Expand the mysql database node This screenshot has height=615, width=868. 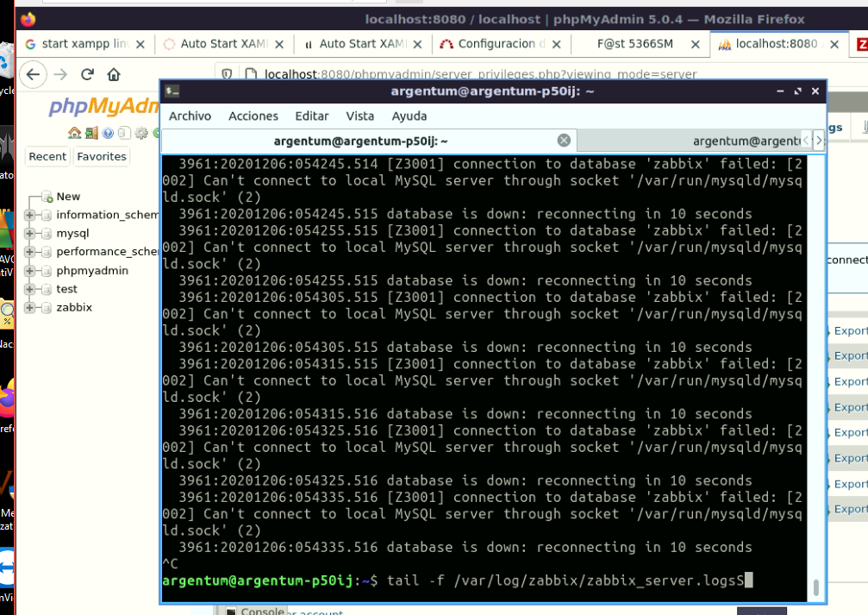click(x=29, y=233)
